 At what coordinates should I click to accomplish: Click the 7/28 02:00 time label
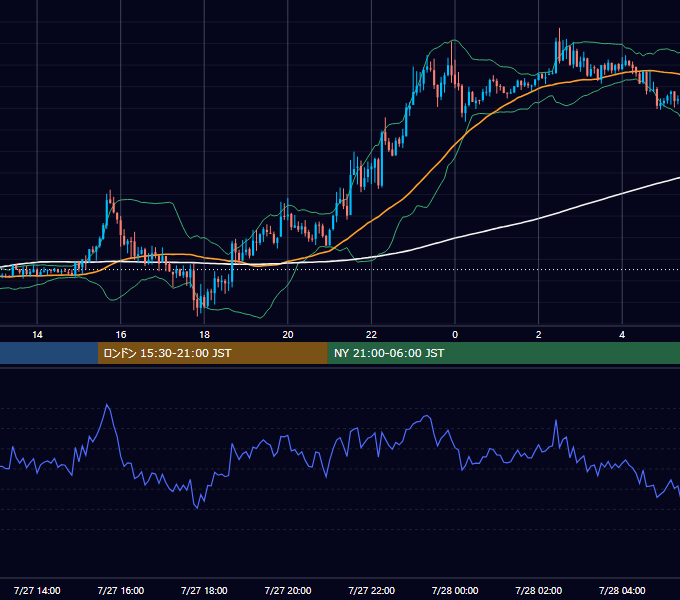pos(539,590)
